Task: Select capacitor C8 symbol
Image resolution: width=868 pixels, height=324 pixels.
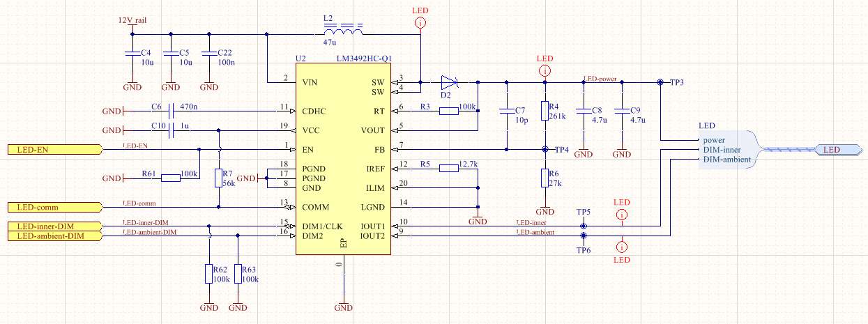Action: point(584,110)
